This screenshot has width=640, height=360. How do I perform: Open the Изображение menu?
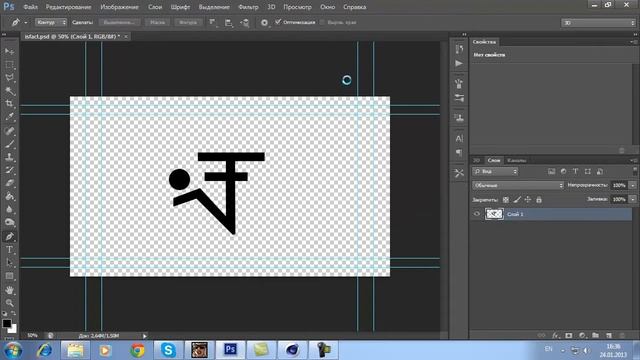tap(120, 7)
